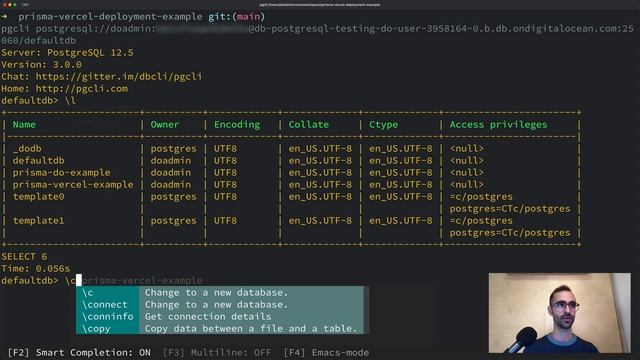Click =c/postgres in the template0 row
640x360 pixels.
pos(481,196)
